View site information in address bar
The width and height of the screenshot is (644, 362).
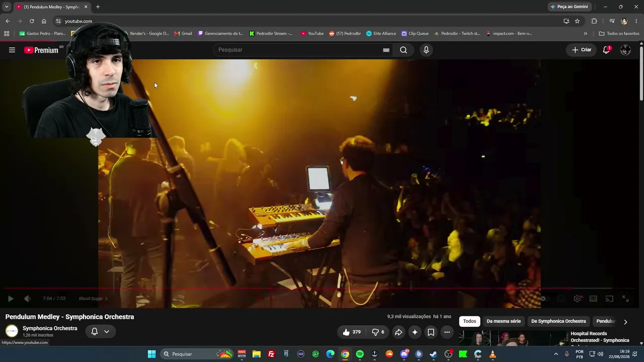[x=58, y=21]
